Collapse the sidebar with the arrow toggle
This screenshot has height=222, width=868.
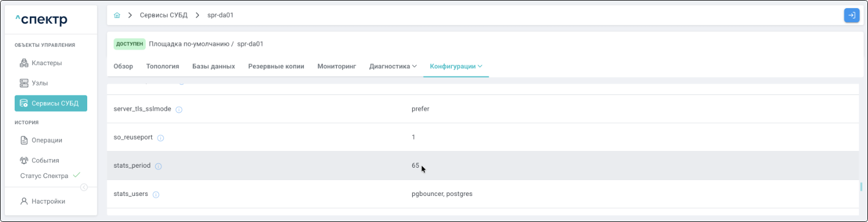click(84, 187)
